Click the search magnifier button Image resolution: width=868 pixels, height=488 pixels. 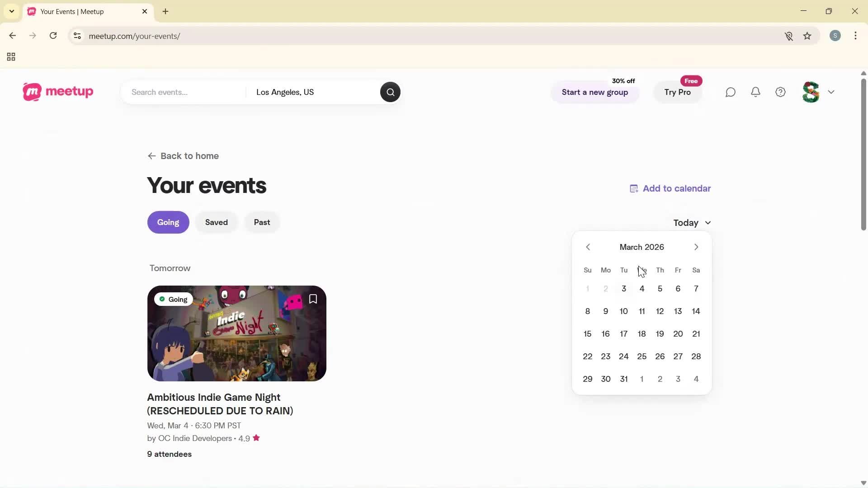click(390, 92)
